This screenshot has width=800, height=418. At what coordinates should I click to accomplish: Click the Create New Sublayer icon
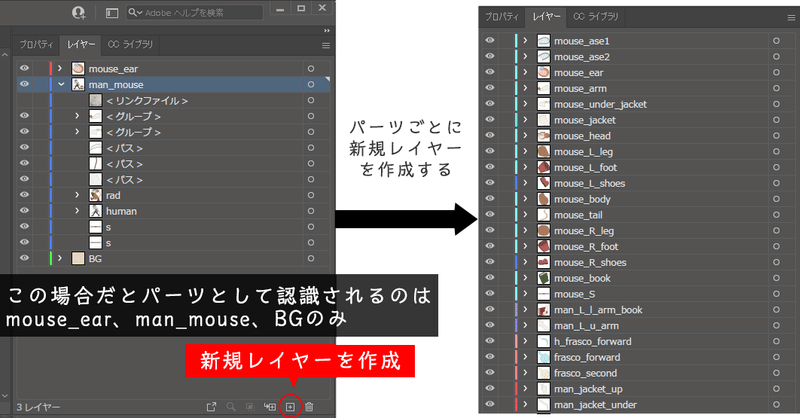click(269, 407)
